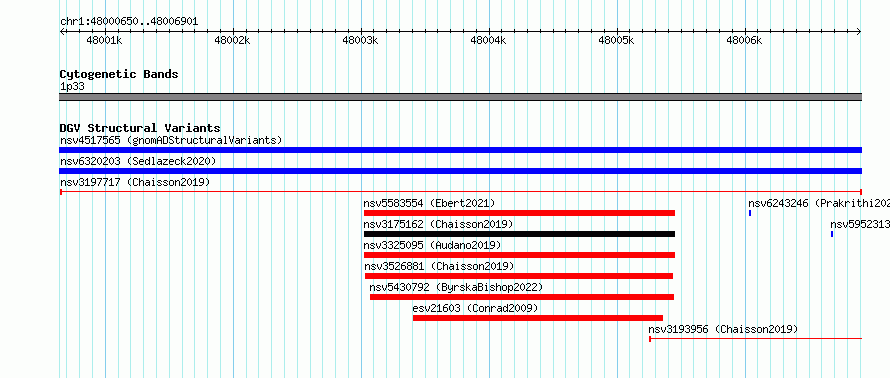
Task: Click the nsv3197717 Chaisson2019 label
Action: [135, 182]
